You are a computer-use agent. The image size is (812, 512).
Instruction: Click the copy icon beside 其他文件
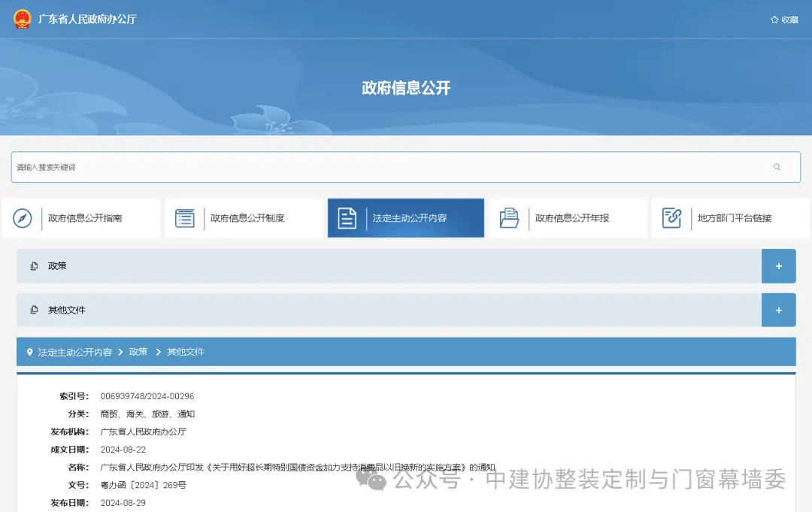coord(34,310)
